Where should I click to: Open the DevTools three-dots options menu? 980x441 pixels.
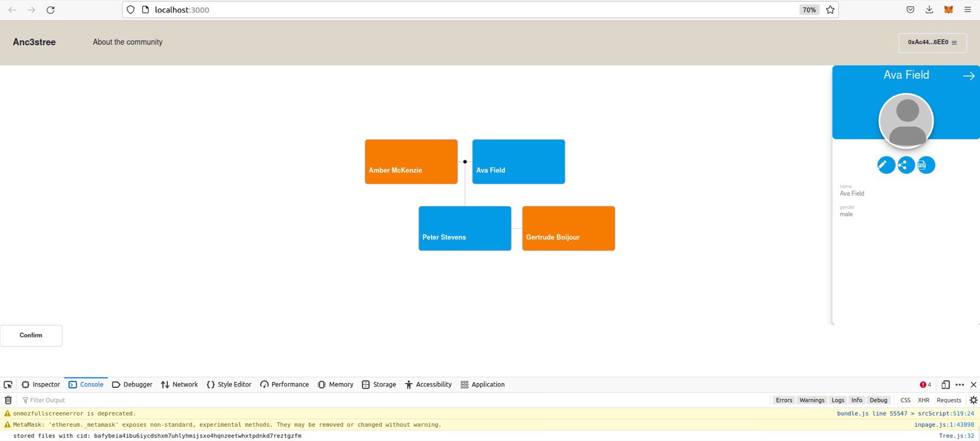point(960,385)
